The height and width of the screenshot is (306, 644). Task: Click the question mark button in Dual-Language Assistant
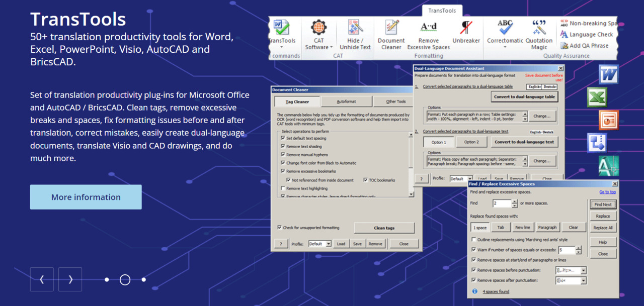[421, 178]
